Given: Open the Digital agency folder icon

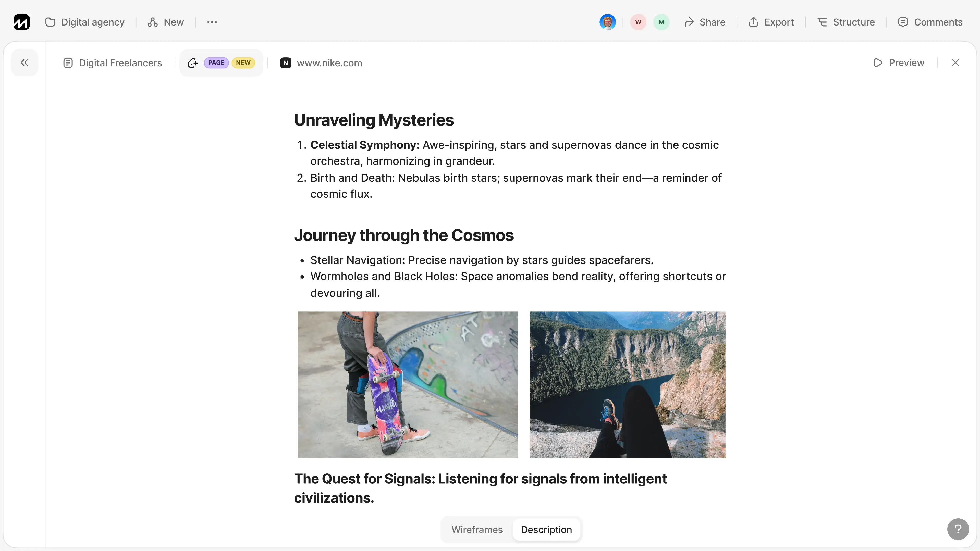Looking at the screenshot, I should click(x=50, y=22).
